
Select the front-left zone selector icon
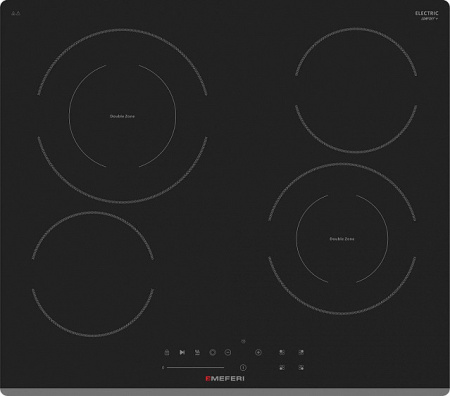(x=282, y=368)
